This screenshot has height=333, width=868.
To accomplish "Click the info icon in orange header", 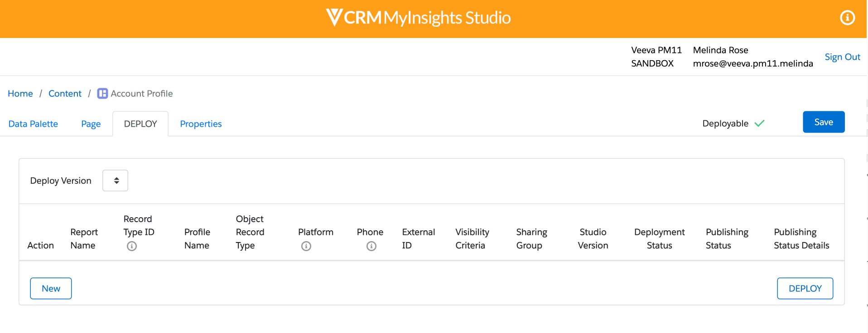I will pyautogui.click(x=847, y=18).
